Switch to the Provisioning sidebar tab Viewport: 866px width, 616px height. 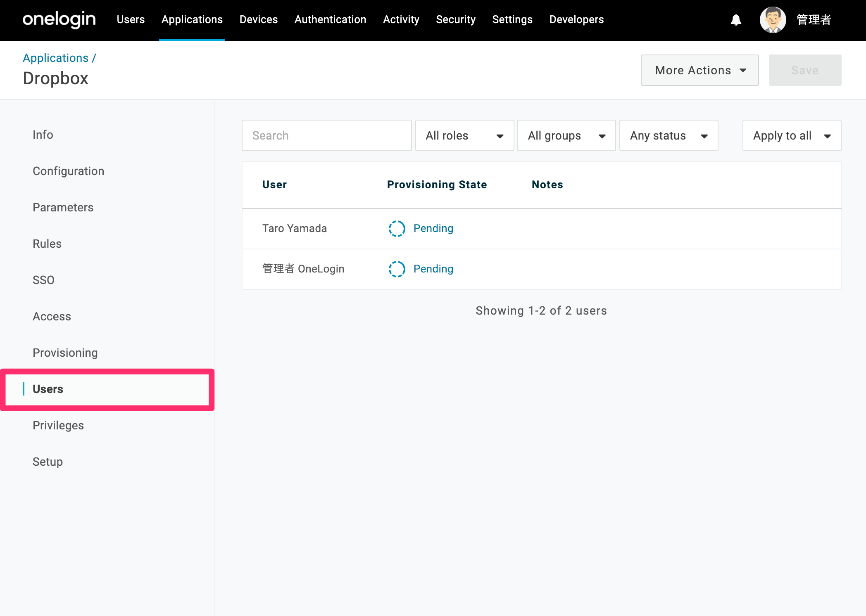65,353
